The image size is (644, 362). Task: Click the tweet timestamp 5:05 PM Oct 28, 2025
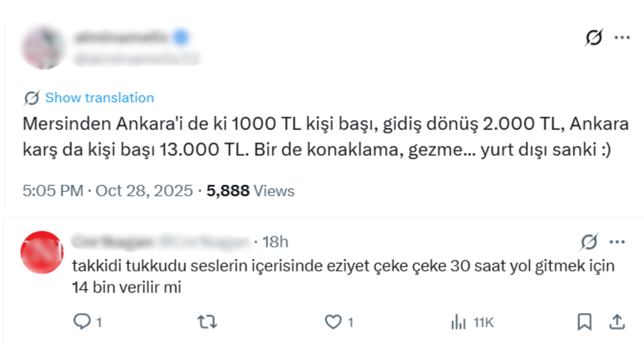107,190
